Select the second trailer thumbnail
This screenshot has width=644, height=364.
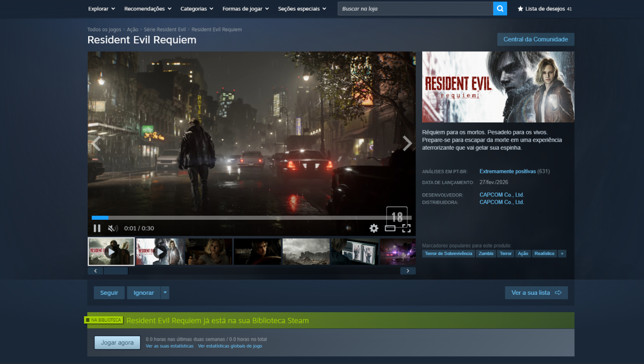[x=160, y=251]
